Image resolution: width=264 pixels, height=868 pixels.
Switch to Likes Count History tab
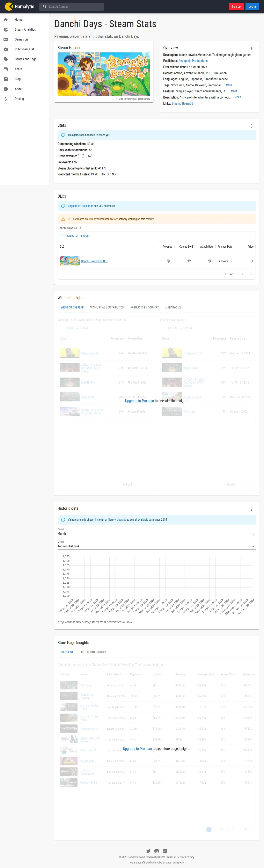point(93,652)
